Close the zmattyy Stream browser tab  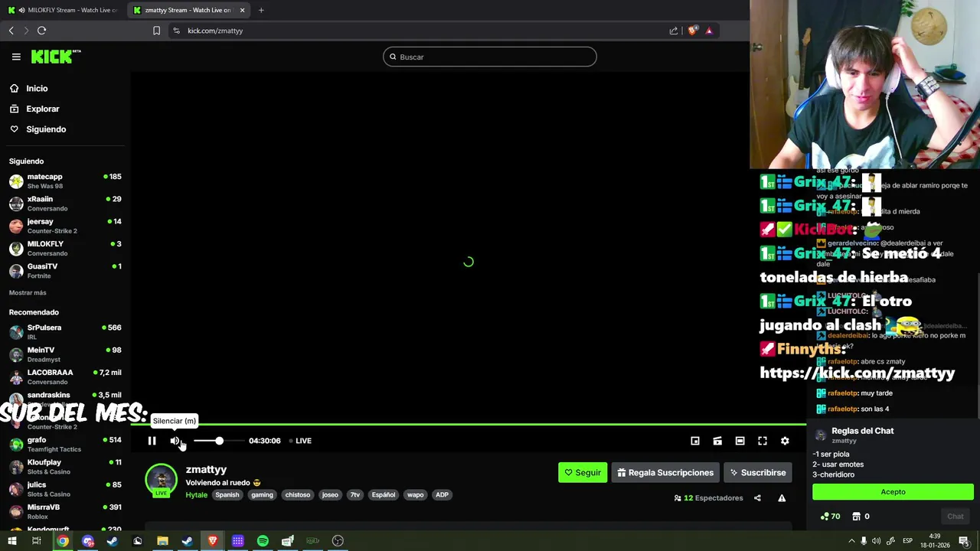pyautogui.click(x=242, y=10)
